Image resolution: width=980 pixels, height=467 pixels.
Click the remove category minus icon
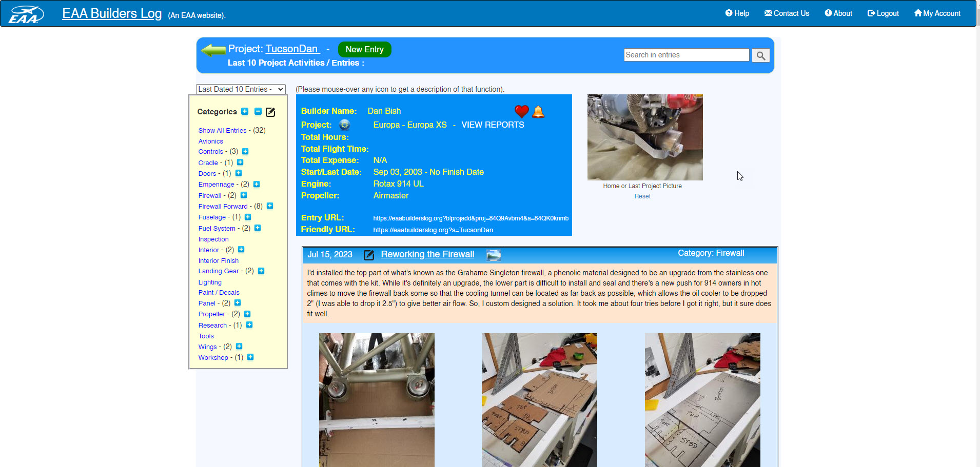pos(258,111)
